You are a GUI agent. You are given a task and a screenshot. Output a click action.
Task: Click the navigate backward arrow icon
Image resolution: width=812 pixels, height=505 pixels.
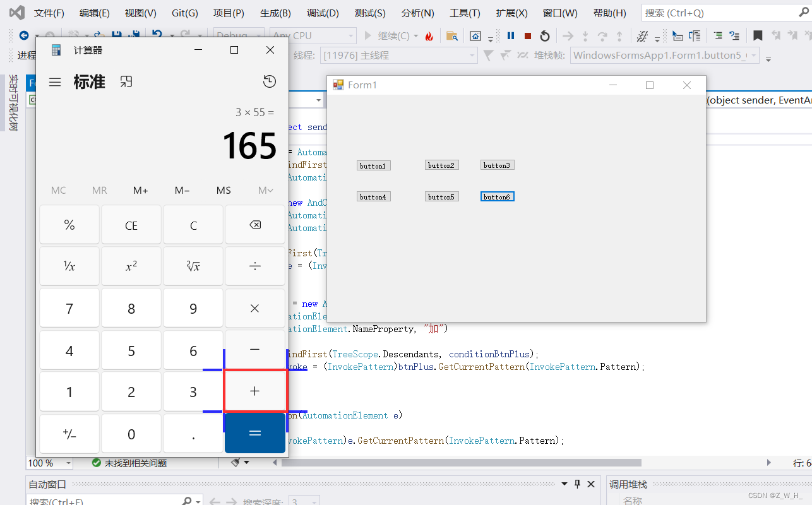coord(24,36)
